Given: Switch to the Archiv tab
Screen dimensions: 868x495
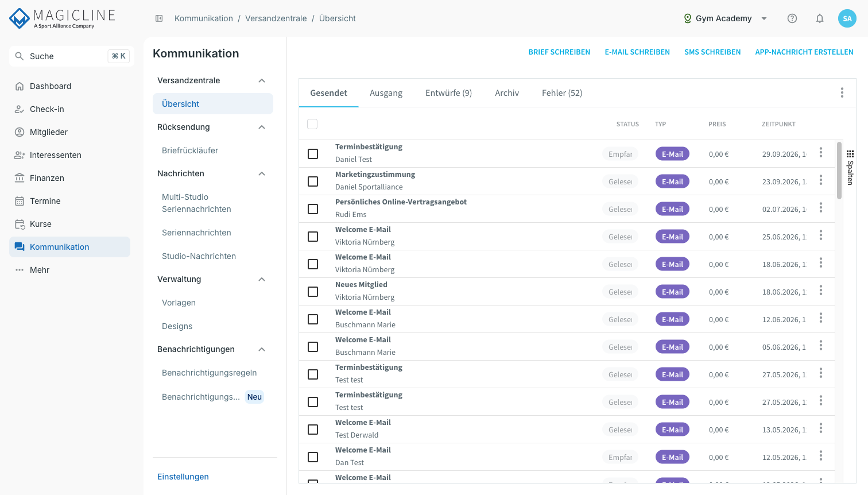Looking at the screenshot, I should (507, 93).
